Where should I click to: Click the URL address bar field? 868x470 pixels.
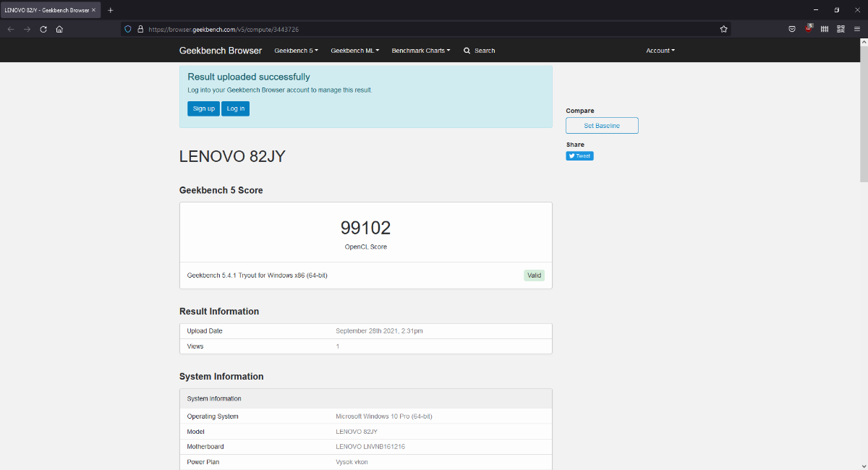434,29
